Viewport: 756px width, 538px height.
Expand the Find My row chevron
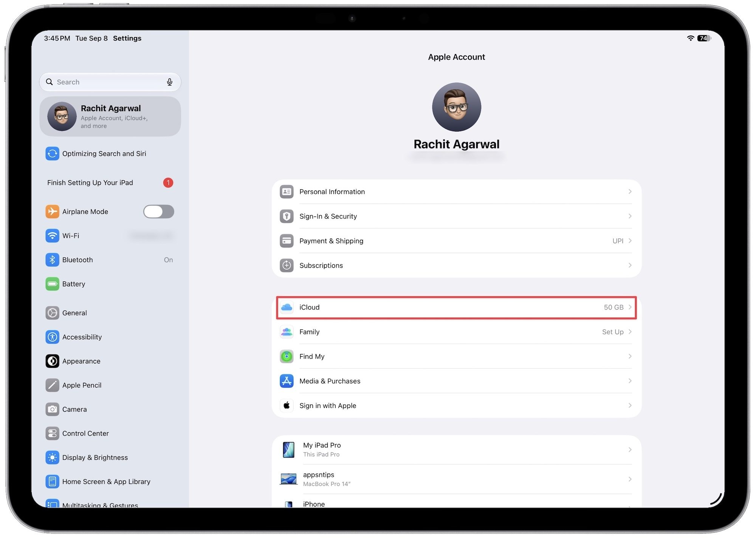click(x=630, y=356)
